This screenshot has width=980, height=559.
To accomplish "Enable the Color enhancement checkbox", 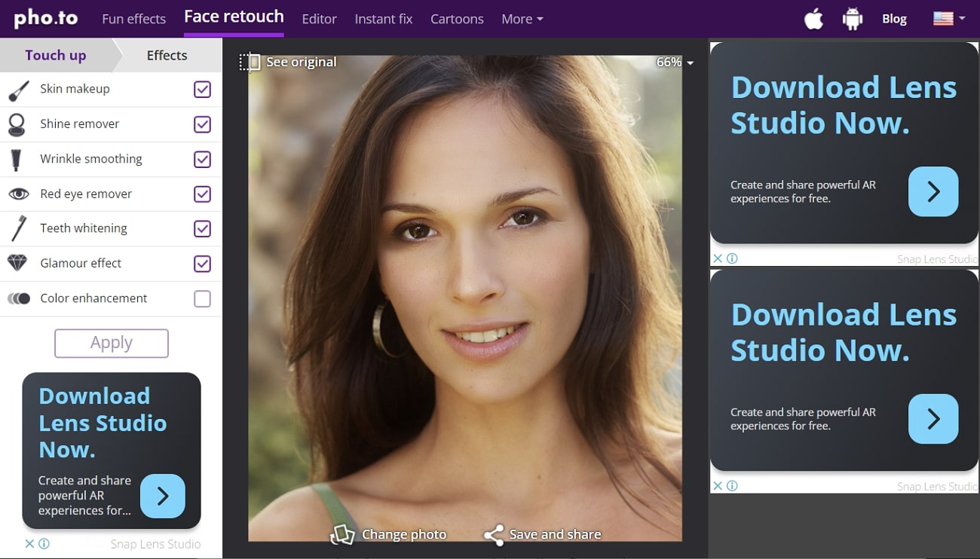I will coord(202,299).
